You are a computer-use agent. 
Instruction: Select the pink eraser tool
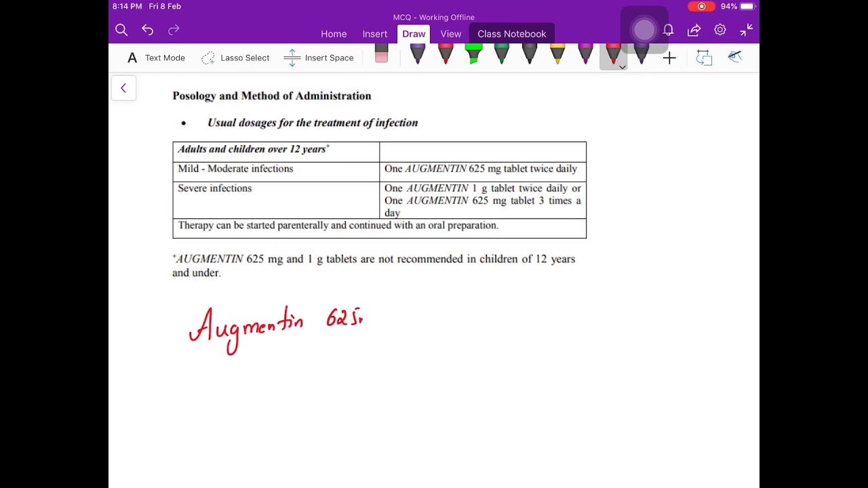[381, 54]
